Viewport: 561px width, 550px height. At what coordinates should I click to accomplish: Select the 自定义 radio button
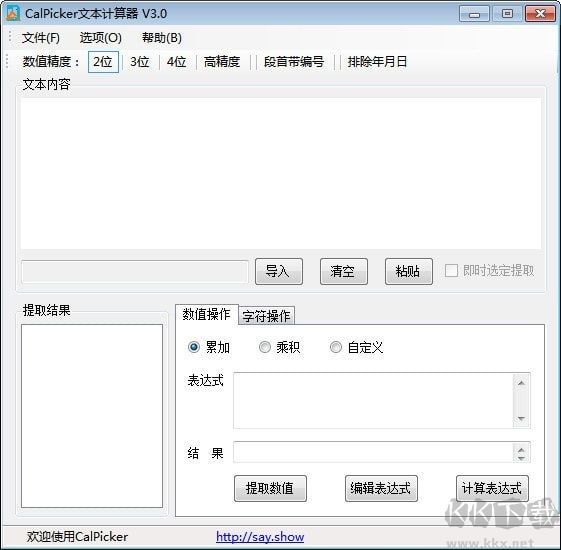336,347
